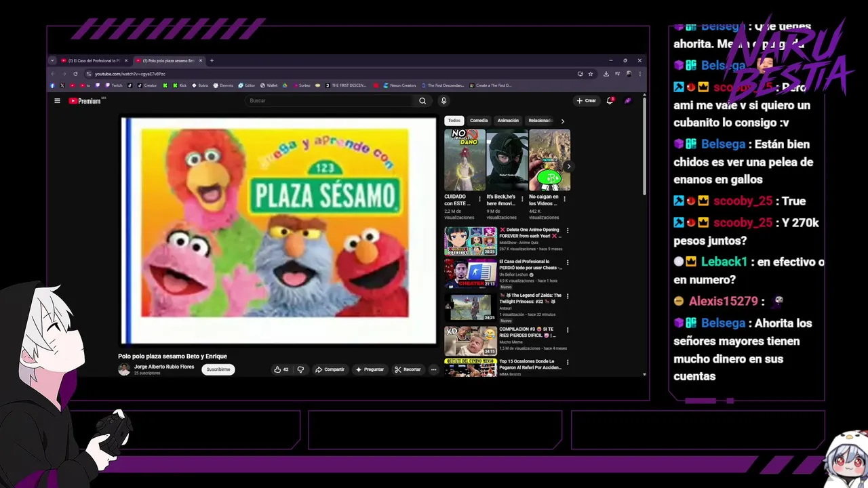The image size is (868, 488).
Task: Open new browser tab with plus
Action: coord(212,60)
